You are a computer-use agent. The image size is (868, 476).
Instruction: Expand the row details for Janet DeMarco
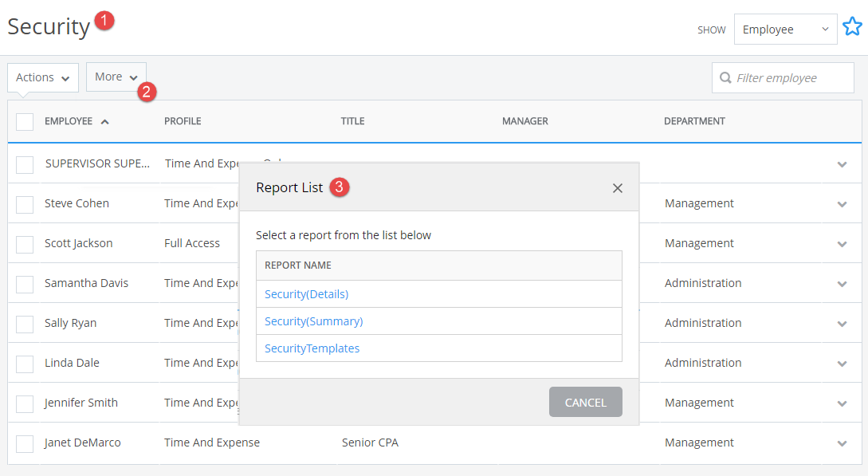point(842,443)
